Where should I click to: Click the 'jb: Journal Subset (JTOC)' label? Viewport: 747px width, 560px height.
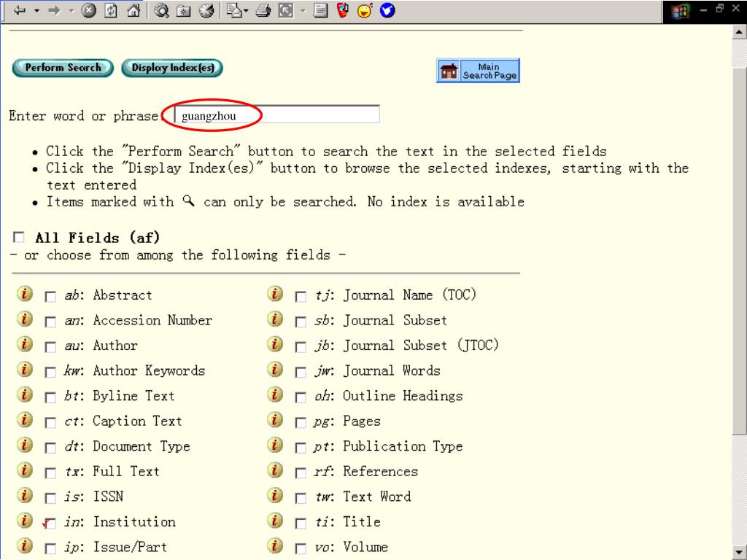406,345
